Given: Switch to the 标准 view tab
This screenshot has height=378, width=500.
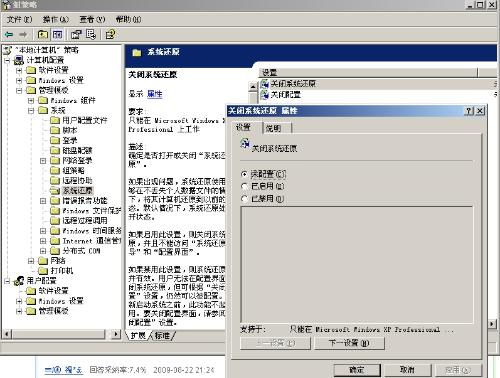Looking at the screenshot, I should tap(163, 336).
